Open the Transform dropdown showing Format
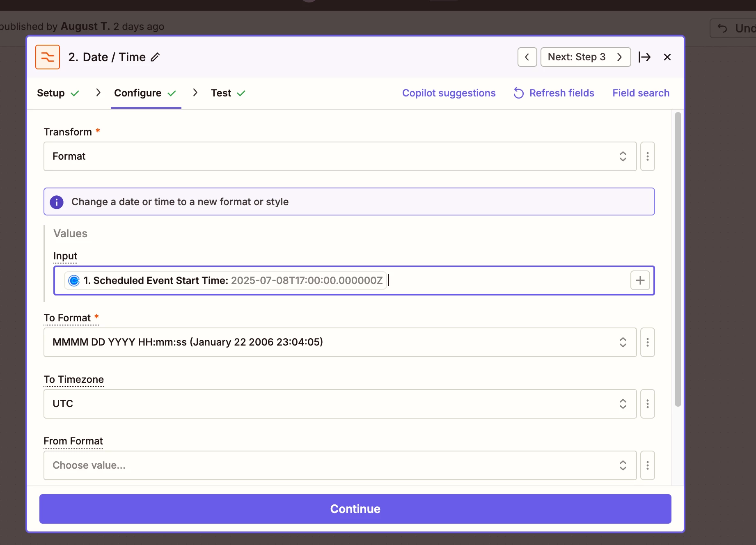This screenshot has height=545, width=756. pyautogui.click(x=340, y=156)
